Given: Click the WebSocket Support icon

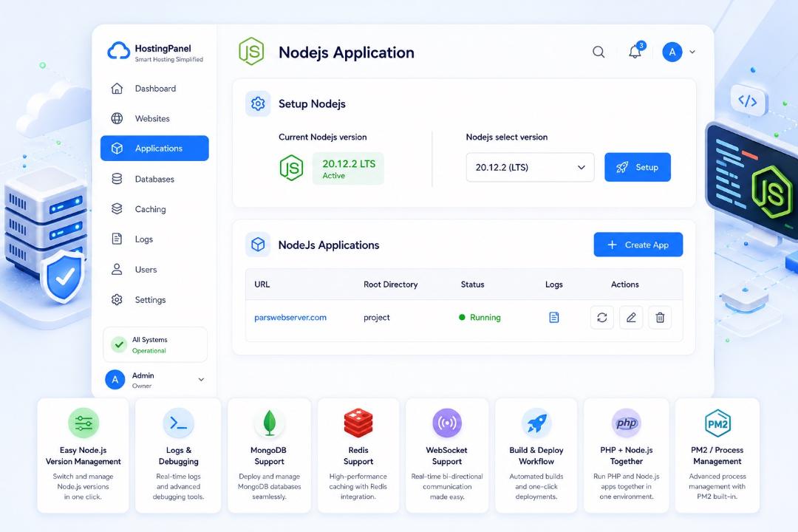Looking at the screenshot, I should [x=447, y=423].
